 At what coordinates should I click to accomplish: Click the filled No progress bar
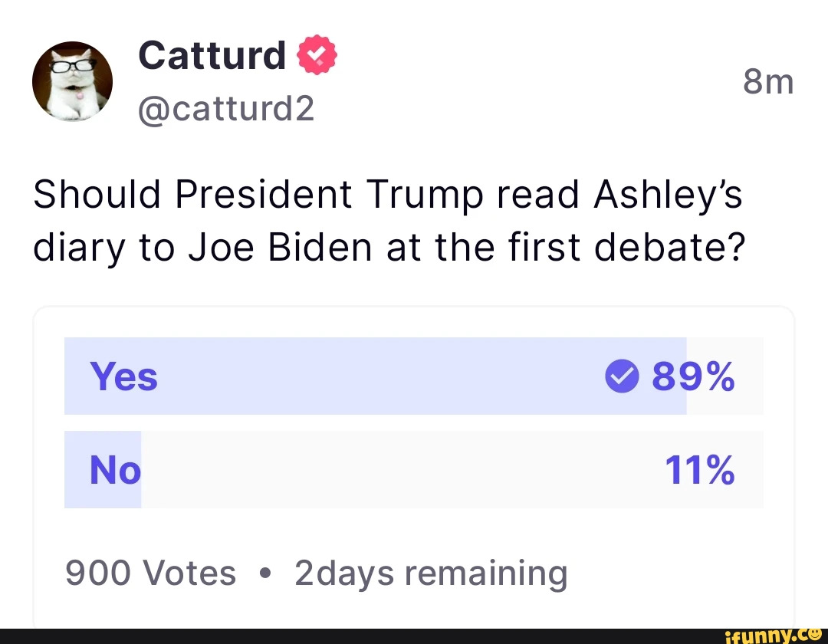click(x=103, y=469)
